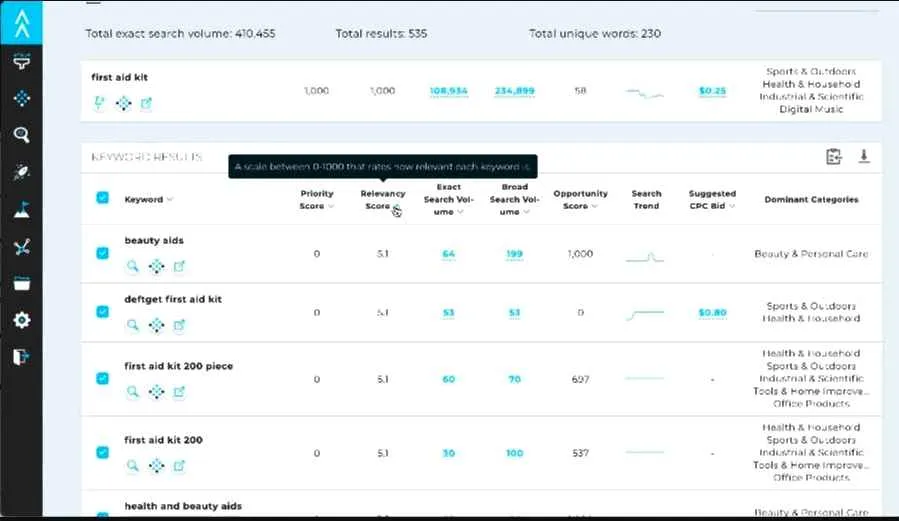Click first aid kit row's first icon
The width and height of the screenshot is (899, 521).
[x=99, y=103]
